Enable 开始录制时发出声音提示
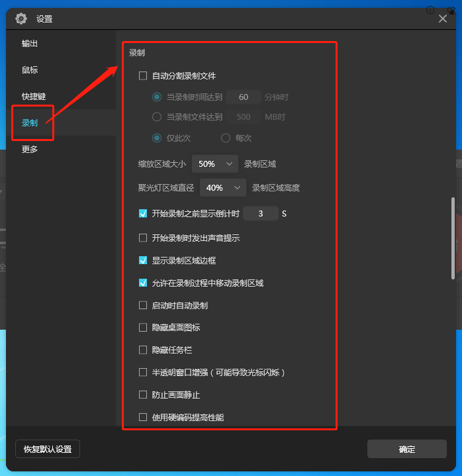 143,238
